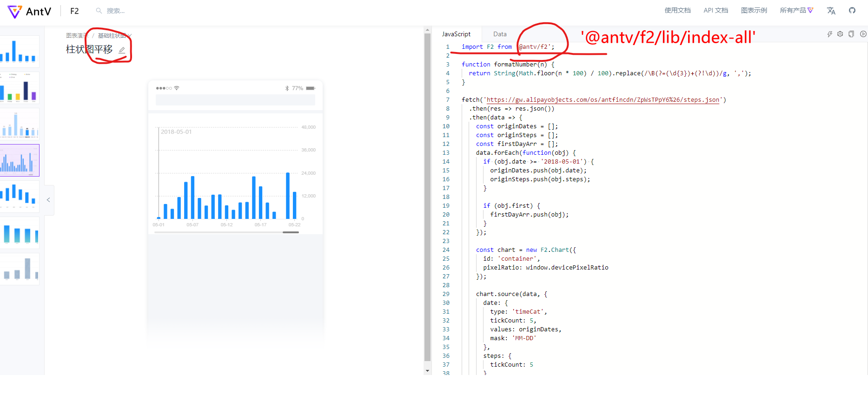This screenshot has height=395, width=868.
Task: Select the first basic bar chart thumbnail
Action: pyautogui.click(x=20, y=52)
